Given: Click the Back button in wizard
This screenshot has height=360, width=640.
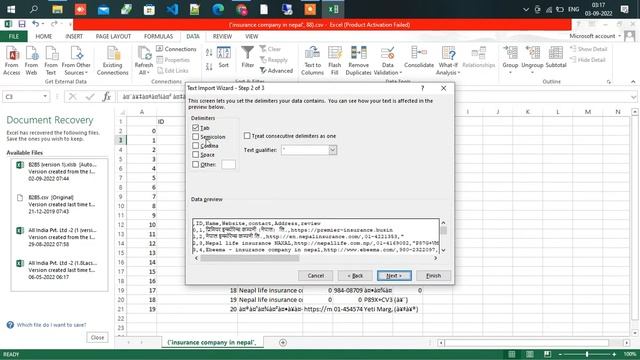Looking at the screenshot, I should (355, 276).
